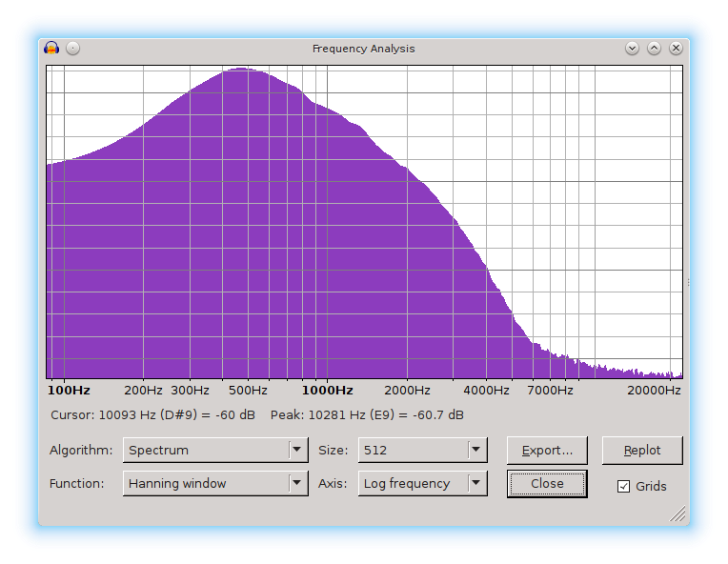Click the Export... button
The width and height of the screenshot is (728, 564).
[547, 451]
